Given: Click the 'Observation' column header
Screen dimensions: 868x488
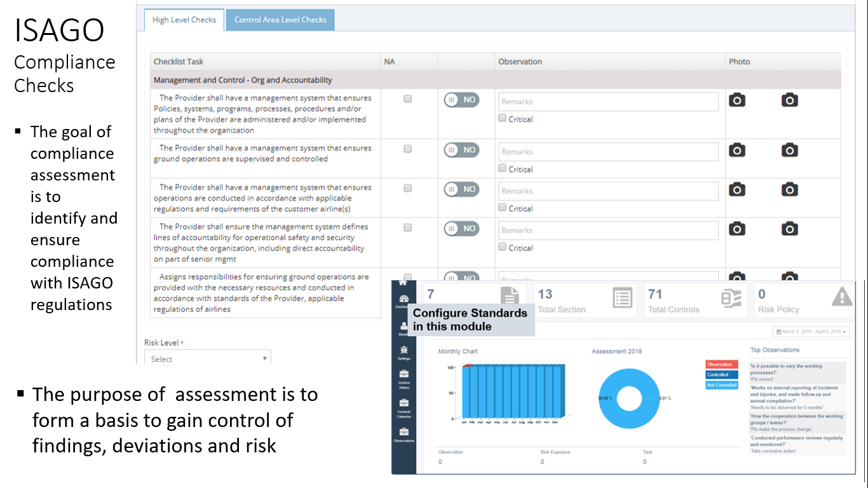Looking at the screenshot, I should 520,62.
